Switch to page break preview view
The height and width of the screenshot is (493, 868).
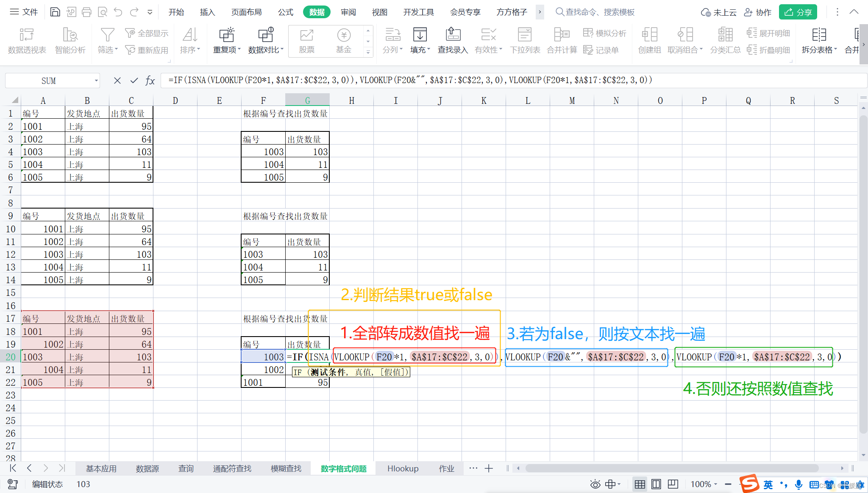673,484
